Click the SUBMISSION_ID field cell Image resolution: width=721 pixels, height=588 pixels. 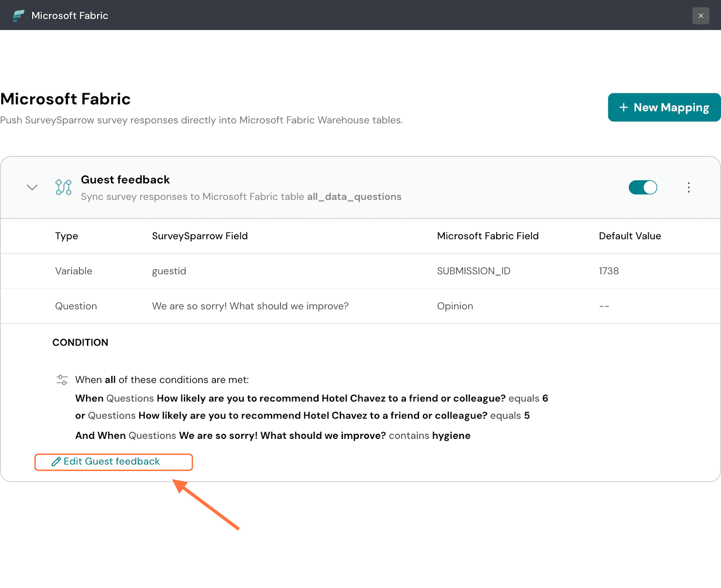coord(474,271)
